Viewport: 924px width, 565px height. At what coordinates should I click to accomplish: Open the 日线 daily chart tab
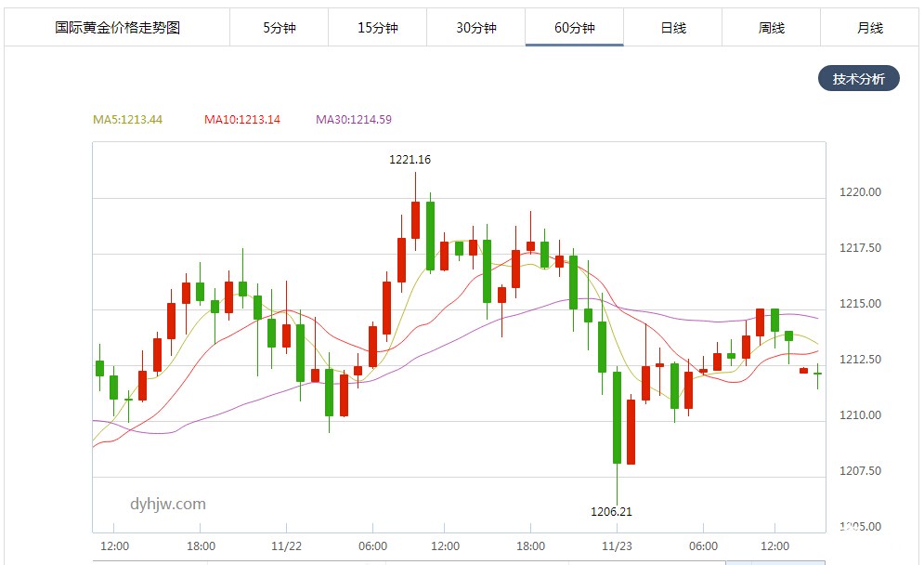pos(673,28)
